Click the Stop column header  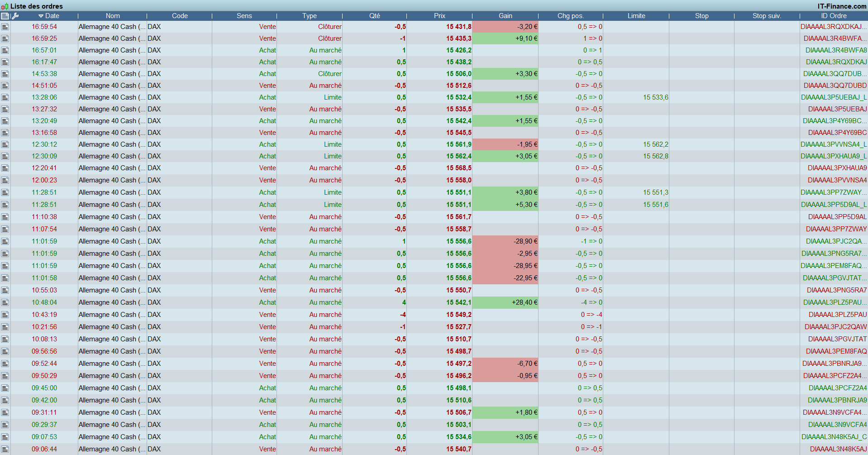(x=702, y=16)
